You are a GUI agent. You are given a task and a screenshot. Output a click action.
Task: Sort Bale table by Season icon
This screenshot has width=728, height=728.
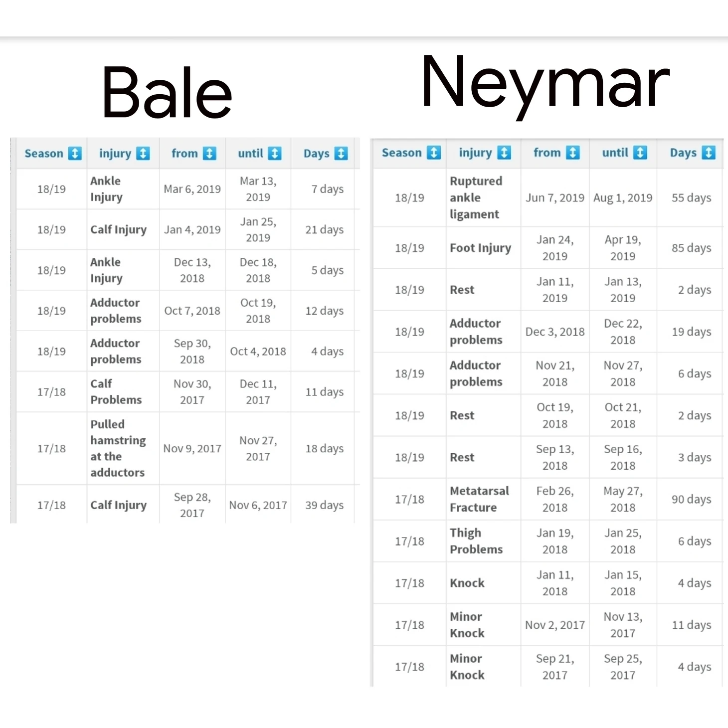coord(75,154)
